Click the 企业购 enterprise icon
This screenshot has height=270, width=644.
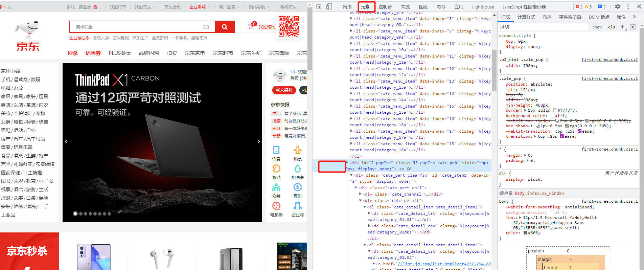[298, 206]
